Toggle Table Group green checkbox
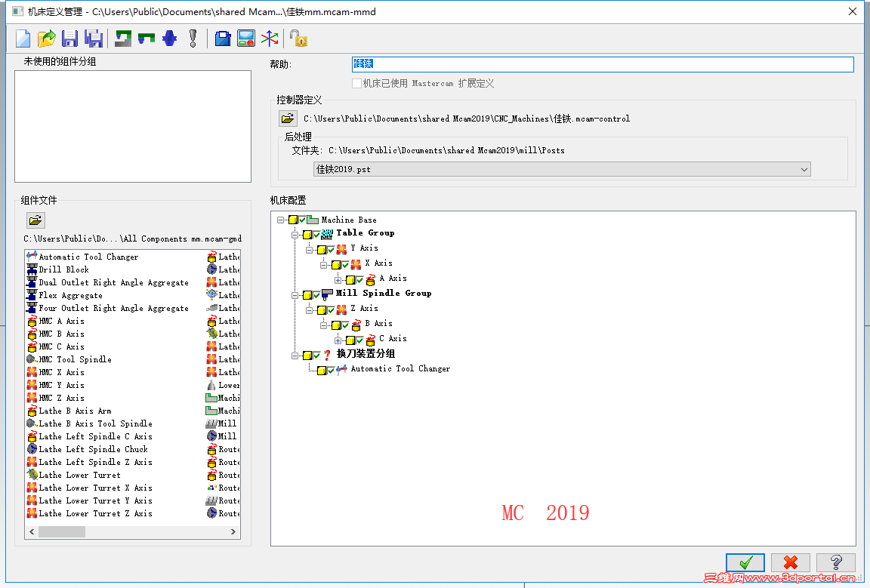Screen dimensions: 870x588 [x=317, y=235]
